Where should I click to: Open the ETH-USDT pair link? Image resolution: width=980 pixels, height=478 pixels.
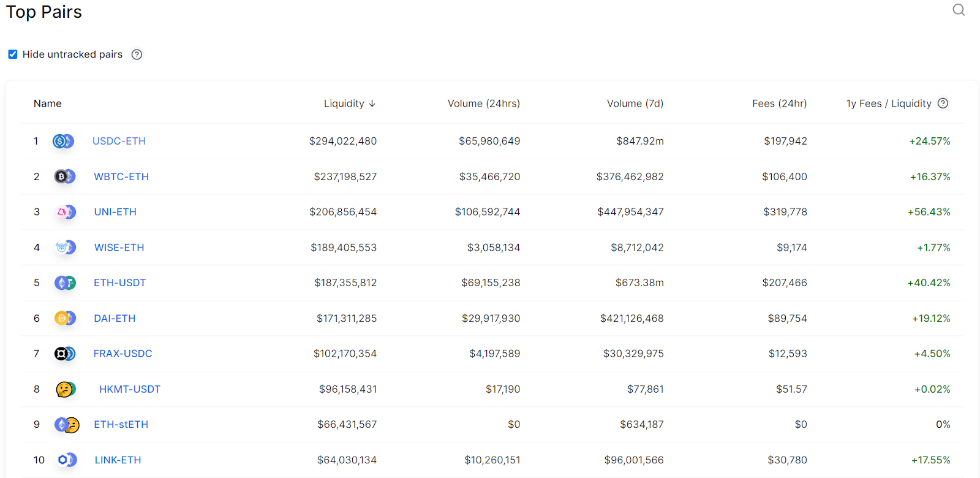coord(119,283)
